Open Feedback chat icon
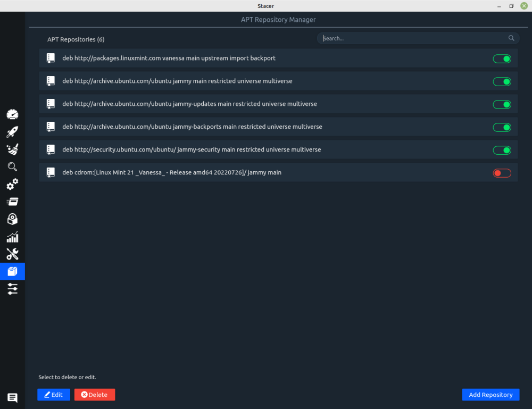 (x=13, y=397)
